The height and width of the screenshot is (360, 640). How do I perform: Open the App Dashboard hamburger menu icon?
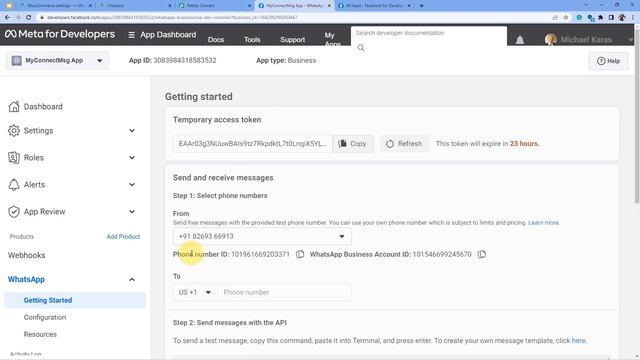pos(131,35)
